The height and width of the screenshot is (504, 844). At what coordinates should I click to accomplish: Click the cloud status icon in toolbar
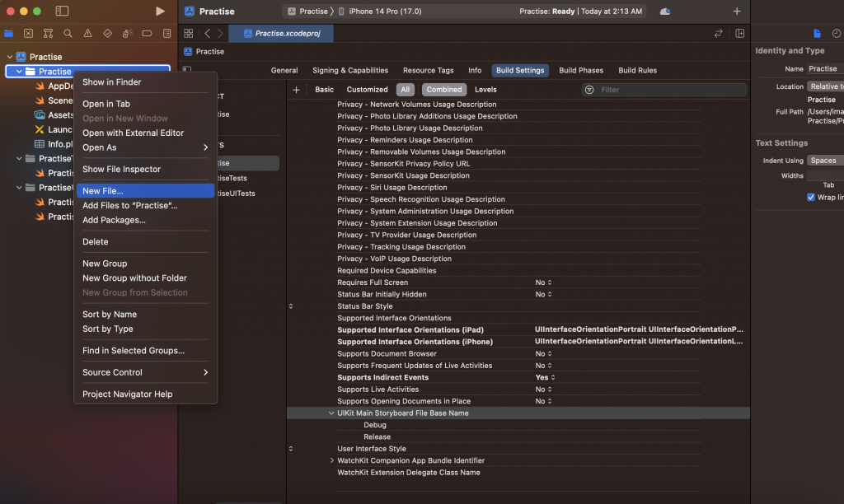pyautogui.click(x=665, y=12)
